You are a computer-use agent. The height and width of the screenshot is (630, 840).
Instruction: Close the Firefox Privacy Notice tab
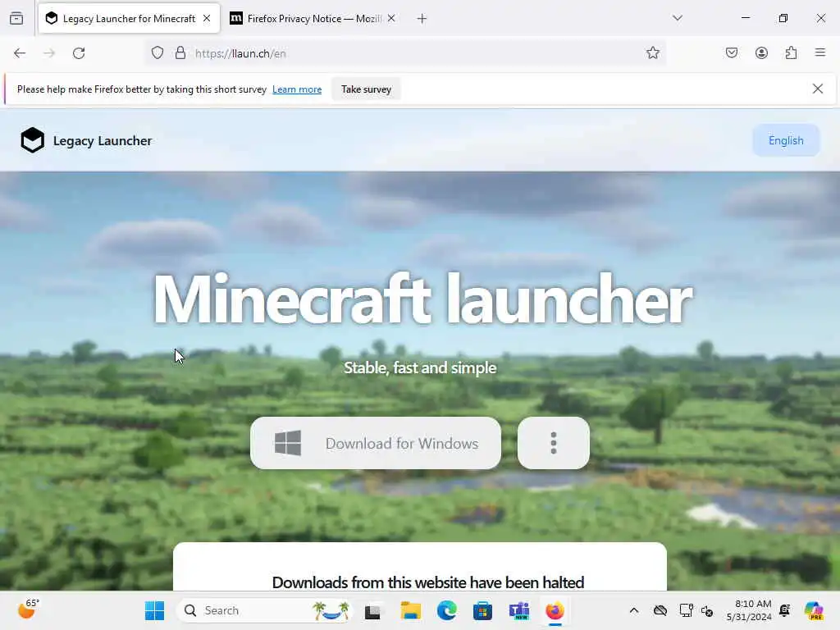click(x=391, y=18)
